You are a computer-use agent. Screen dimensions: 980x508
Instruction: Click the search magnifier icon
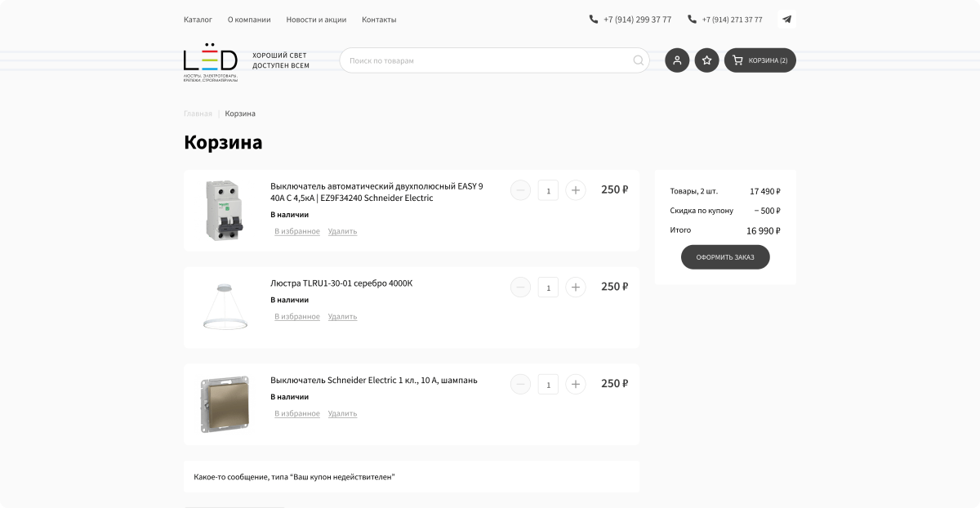(x=638, y=60)
